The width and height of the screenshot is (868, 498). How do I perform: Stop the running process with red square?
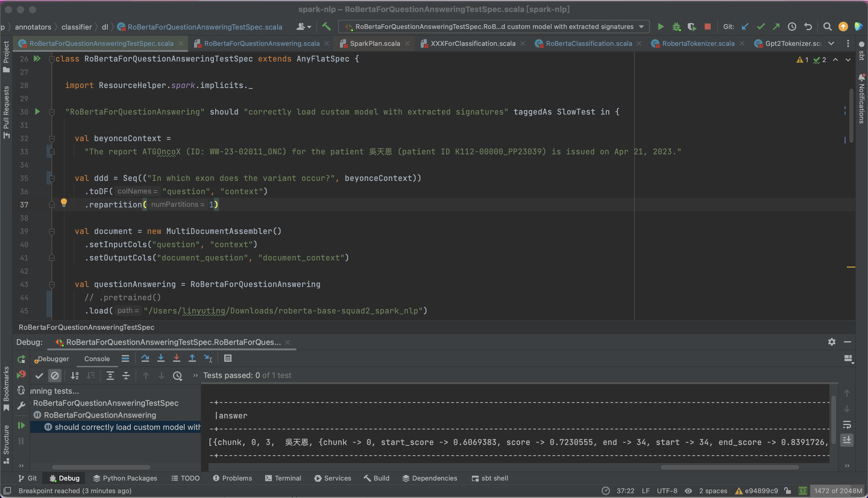(708, 26)
